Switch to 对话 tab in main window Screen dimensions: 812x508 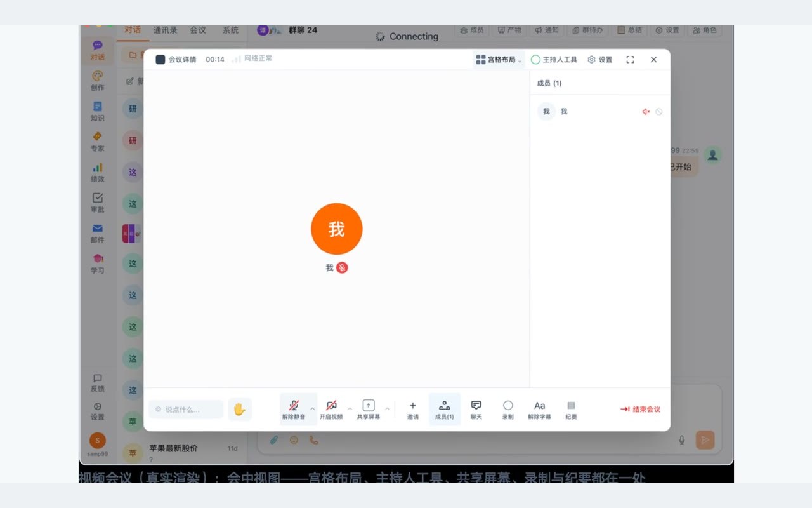pyautogui.click(x=133, y=30)
